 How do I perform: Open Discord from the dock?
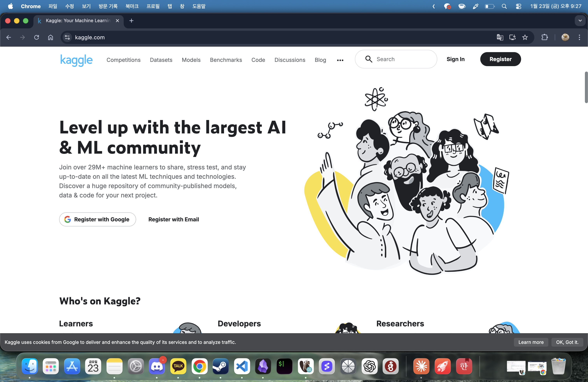click(157, 366)
